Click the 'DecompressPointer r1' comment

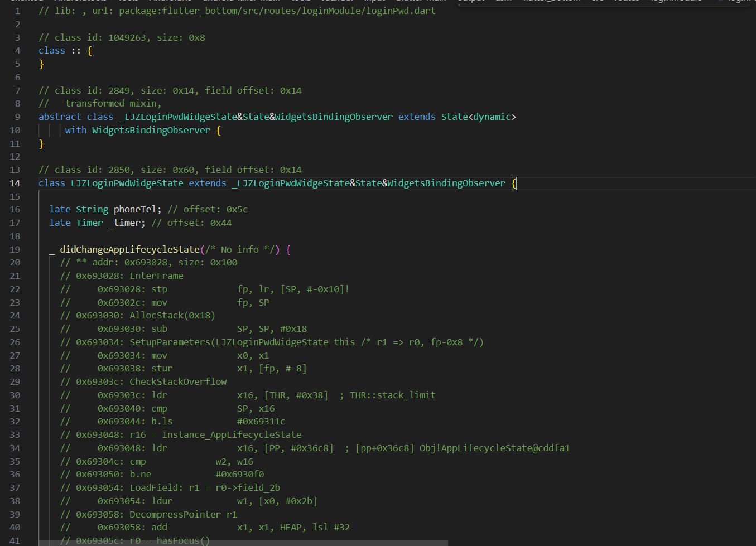tap(183, 514)
